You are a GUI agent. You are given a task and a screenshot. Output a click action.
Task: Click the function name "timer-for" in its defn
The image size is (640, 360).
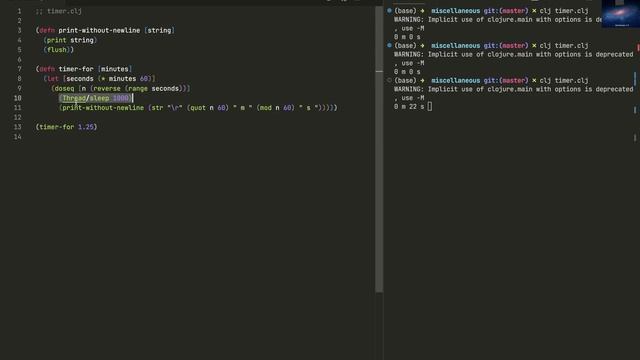click(76, 69)
